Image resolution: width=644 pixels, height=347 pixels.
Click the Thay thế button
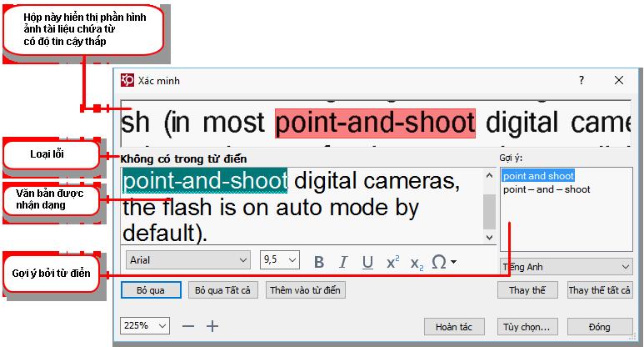click(x=527, y=290)
